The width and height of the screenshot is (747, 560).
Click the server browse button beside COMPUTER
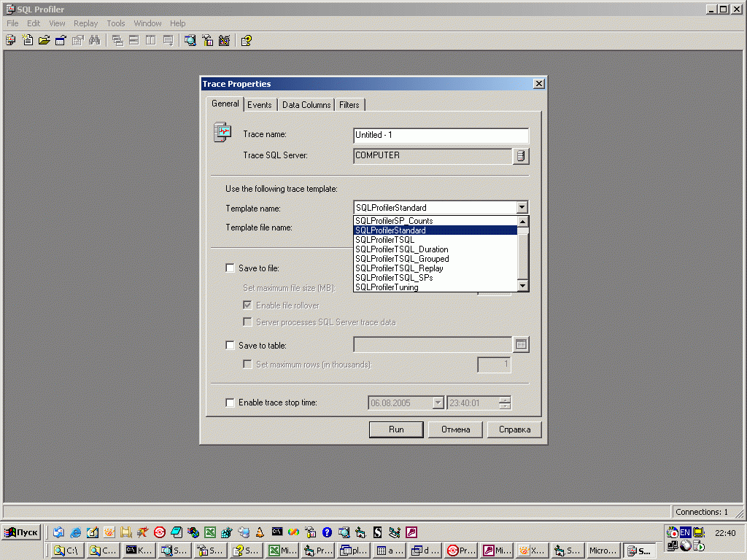coord(521,156)
